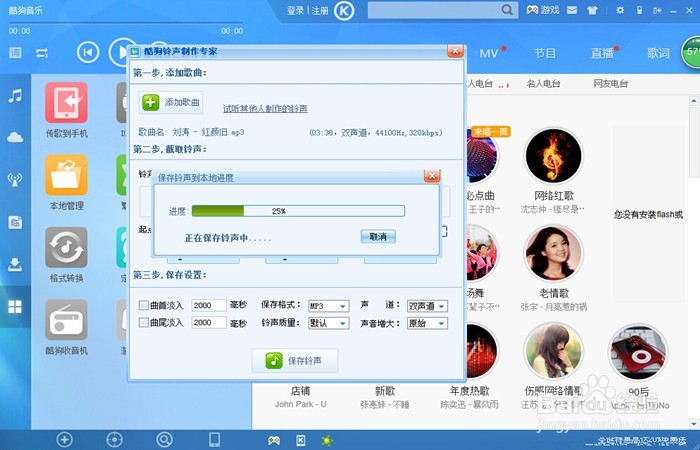Click playback progress bar at top

[126, 22]
